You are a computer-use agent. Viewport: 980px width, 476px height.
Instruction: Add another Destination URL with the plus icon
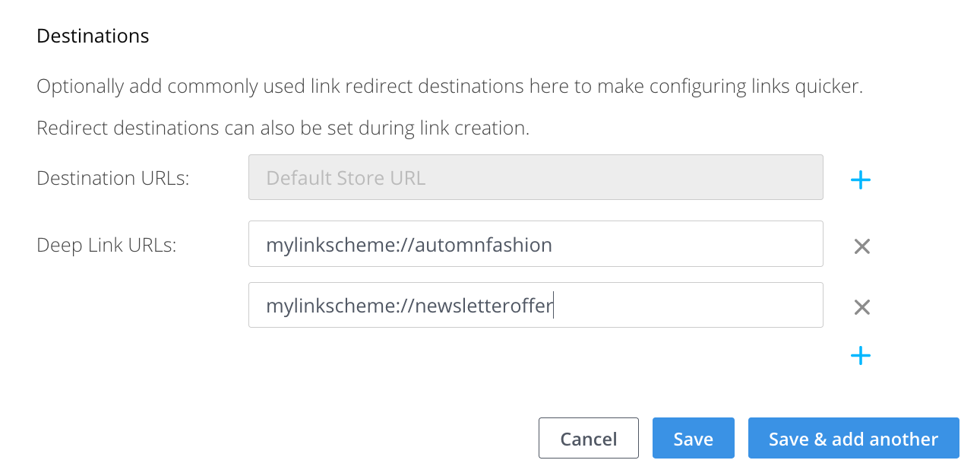click(860, 180)
